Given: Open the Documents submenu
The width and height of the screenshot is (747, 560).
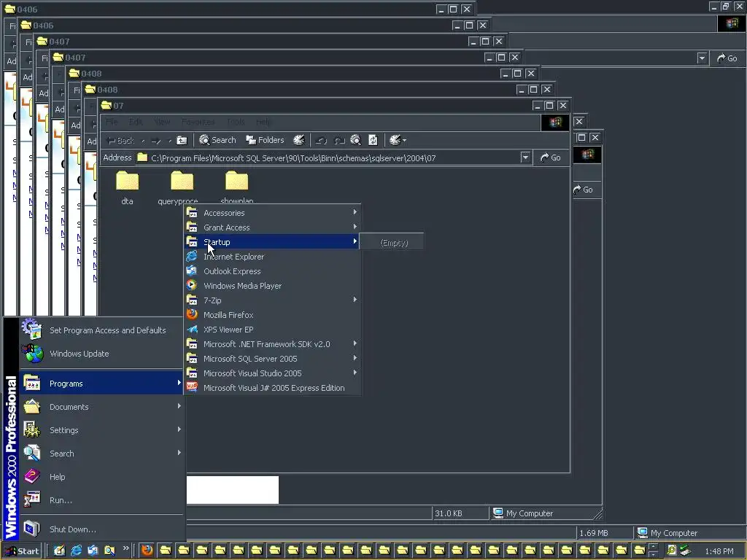Looking at the screenshot, I should [x=101, y=407].
